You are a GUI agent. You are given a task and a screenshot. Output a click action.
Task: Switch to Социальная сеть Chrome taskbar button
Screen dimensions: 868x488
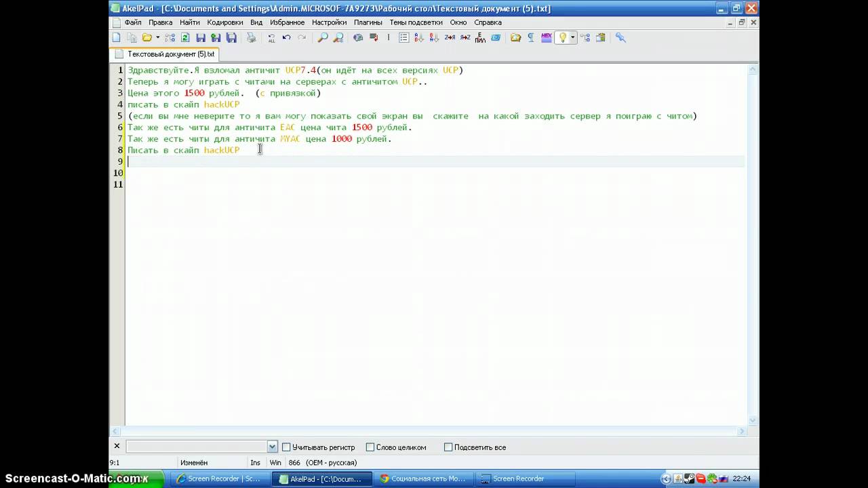[x=423, y=479]
